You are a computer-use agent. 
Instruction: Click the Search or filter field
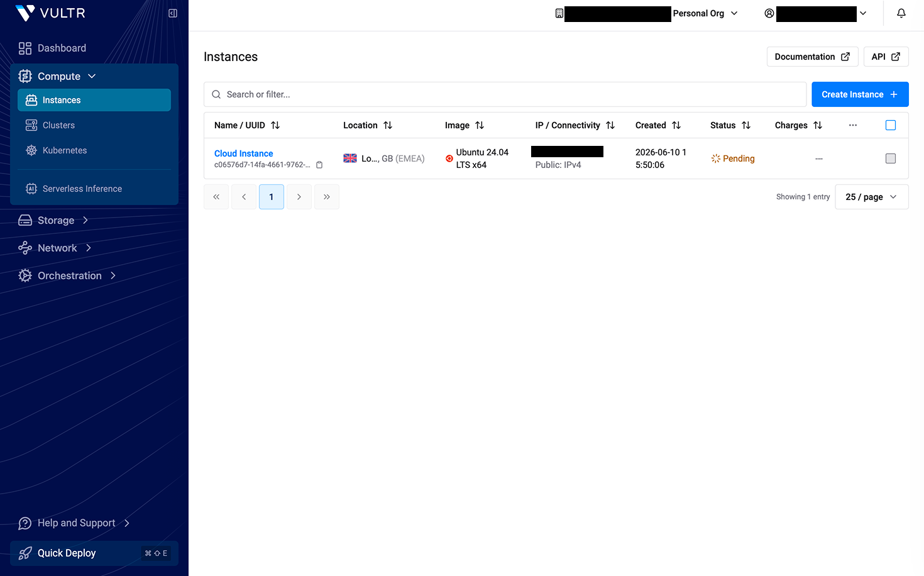505,94
